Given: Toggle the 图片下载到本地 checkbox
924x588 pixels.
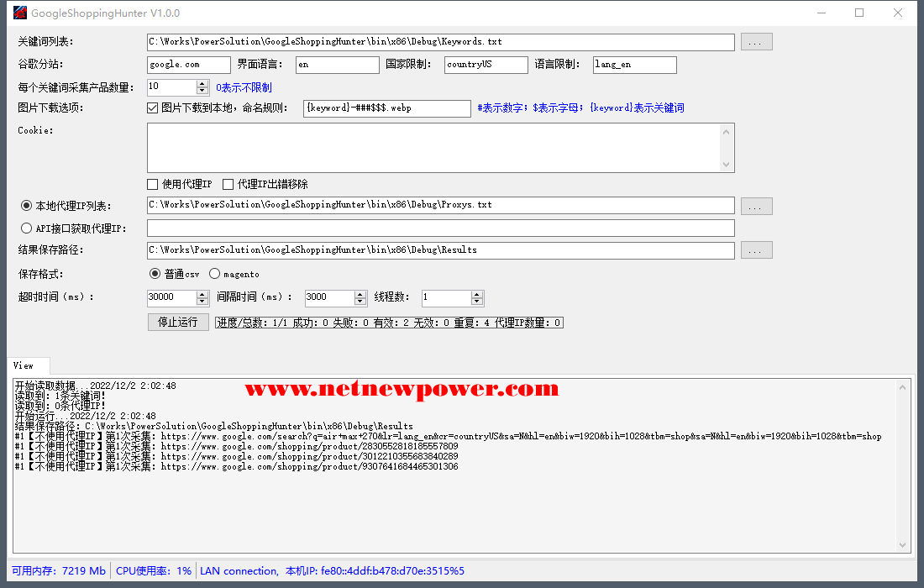Looking at the screenshot, I should click(153, 108).
